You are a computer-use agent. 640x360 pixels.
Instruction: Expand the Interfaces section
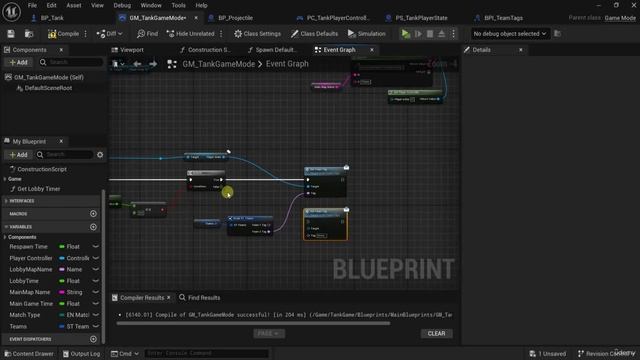6,201
